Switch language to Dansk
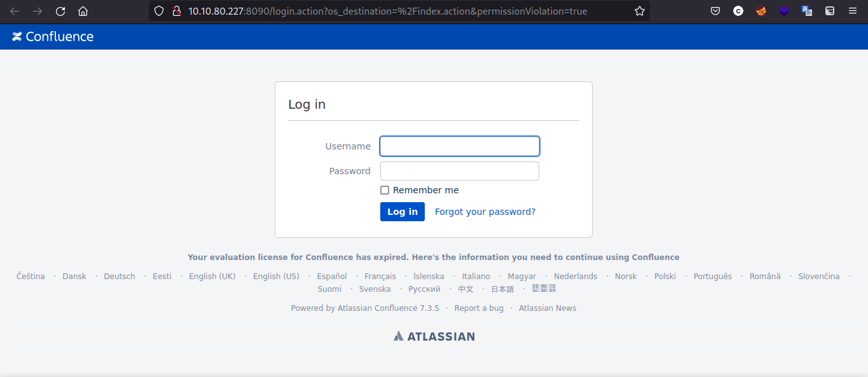 tap(74, 277)
